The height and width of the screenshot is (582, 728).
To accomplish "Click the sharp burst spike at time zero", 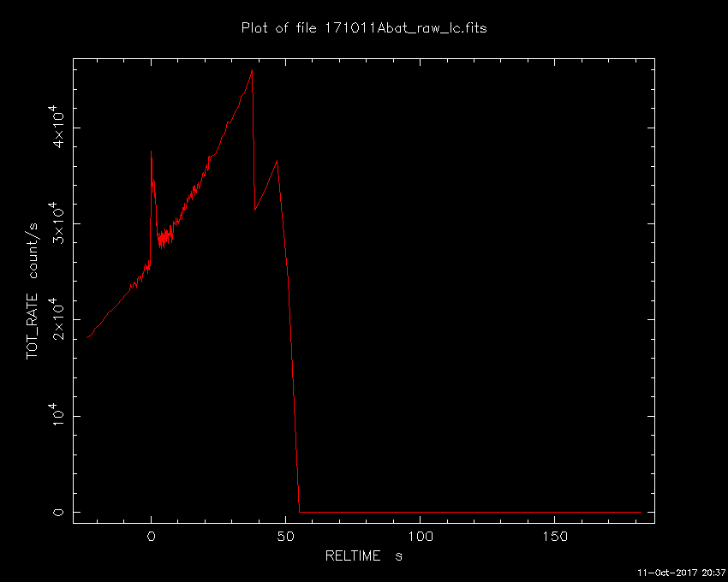I will (152, 151).
